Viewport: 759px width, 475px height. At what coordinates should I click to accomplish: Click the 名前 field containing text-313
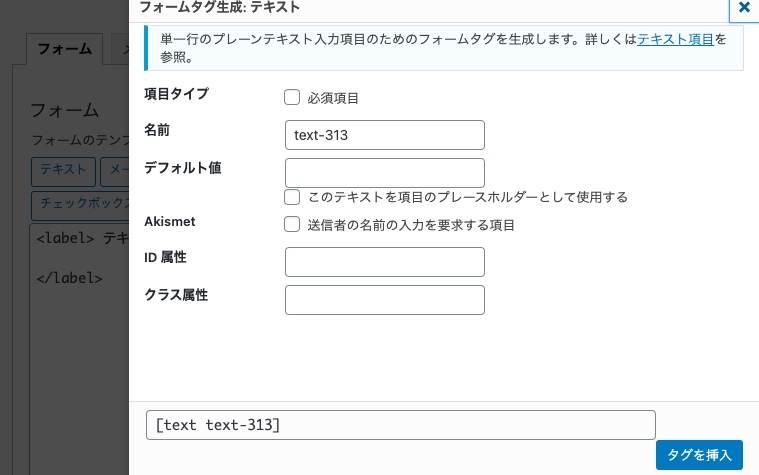384,135
